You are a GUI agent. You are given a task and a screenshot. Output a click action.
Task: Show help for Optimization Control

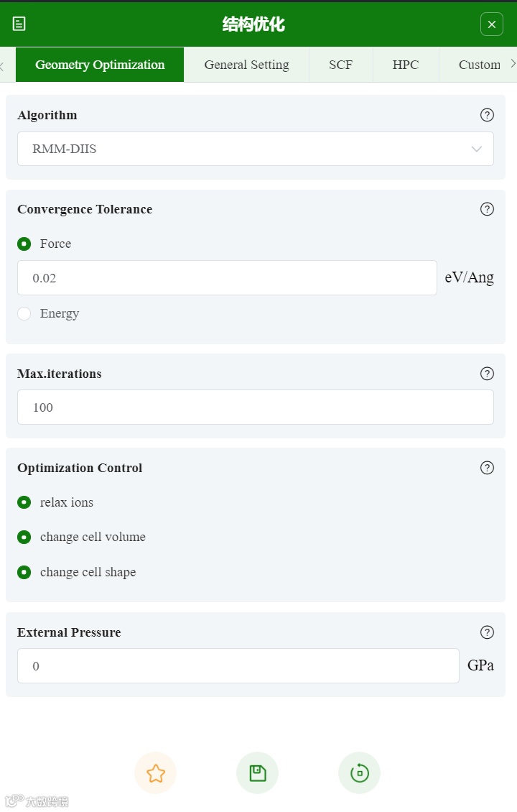coord(487,468)
